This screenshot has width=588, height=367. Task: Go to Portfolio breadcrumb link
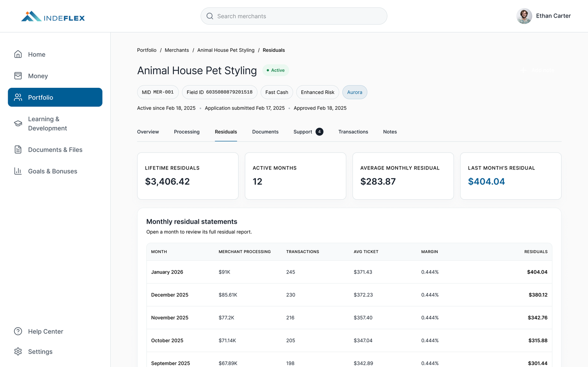[x=147, y=50]
